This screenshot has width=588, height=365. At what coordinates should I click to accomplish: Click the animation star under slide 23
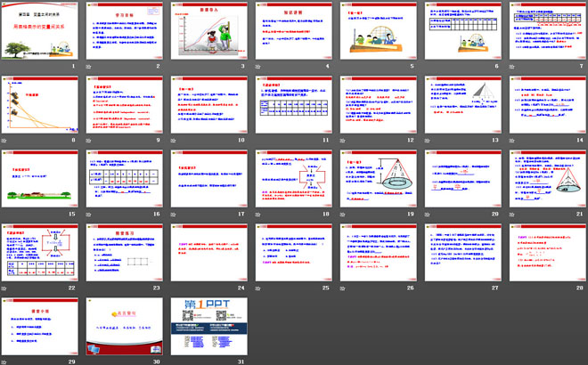coord(88,288)
